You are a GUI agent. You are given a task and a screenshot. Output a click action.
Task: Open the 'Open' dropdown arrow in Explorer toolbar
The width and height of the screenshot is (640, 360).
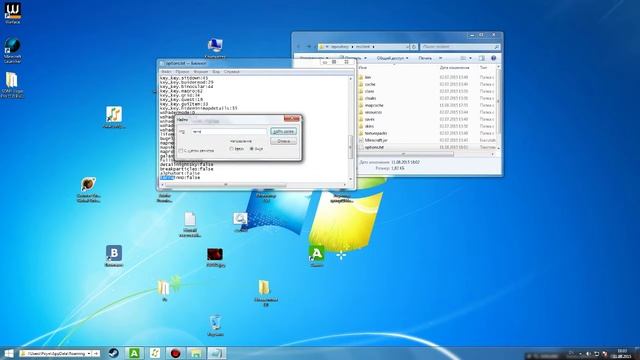[x=365, y=58]
